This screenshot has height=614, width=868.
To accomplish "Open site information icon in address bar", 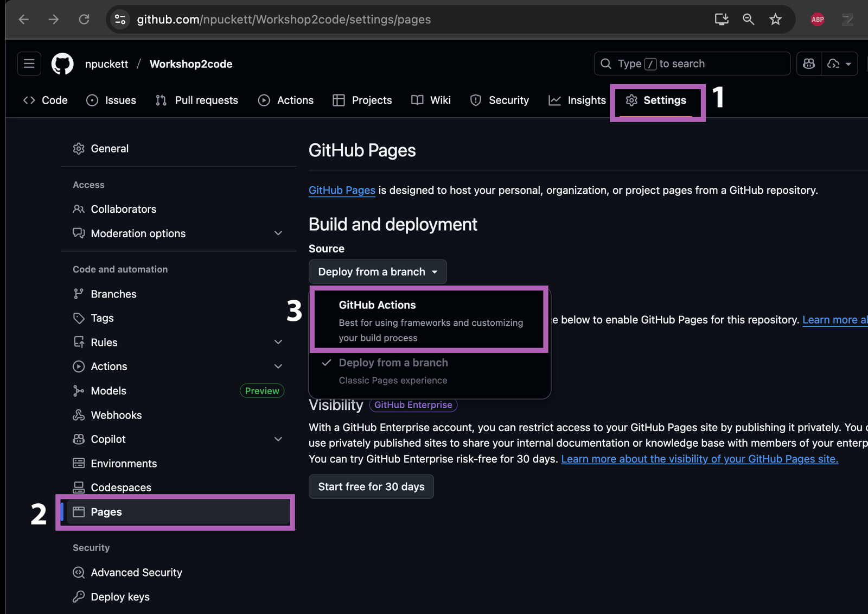I will (x=120, y=20).
